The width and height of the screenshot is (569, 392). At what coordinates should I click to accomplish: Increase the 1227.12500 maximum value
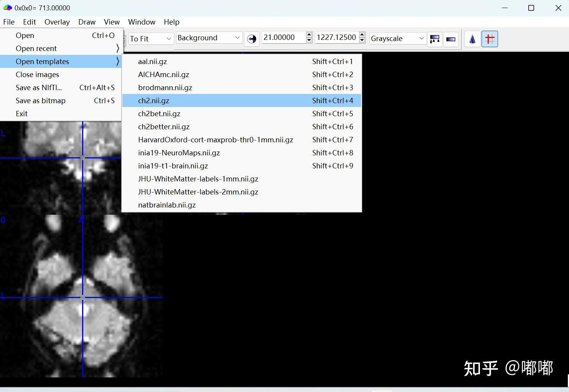(x=362, y=35)
